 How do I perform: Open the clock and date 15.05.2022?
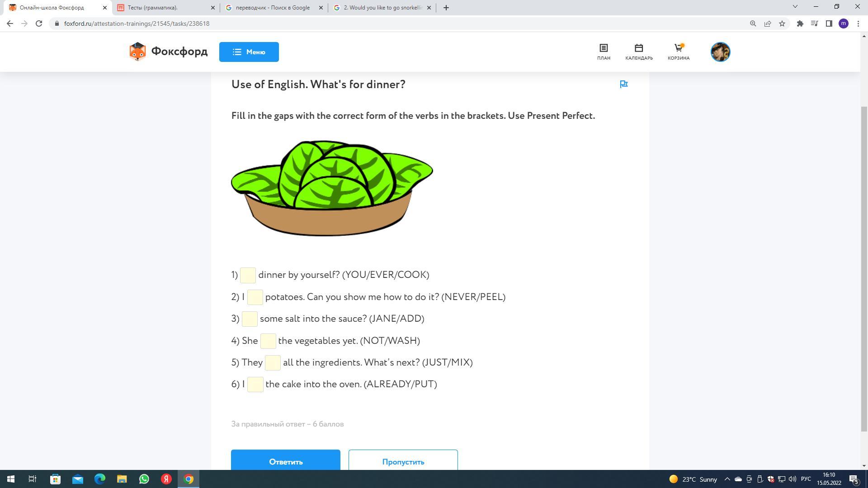[x=829, y=479]
